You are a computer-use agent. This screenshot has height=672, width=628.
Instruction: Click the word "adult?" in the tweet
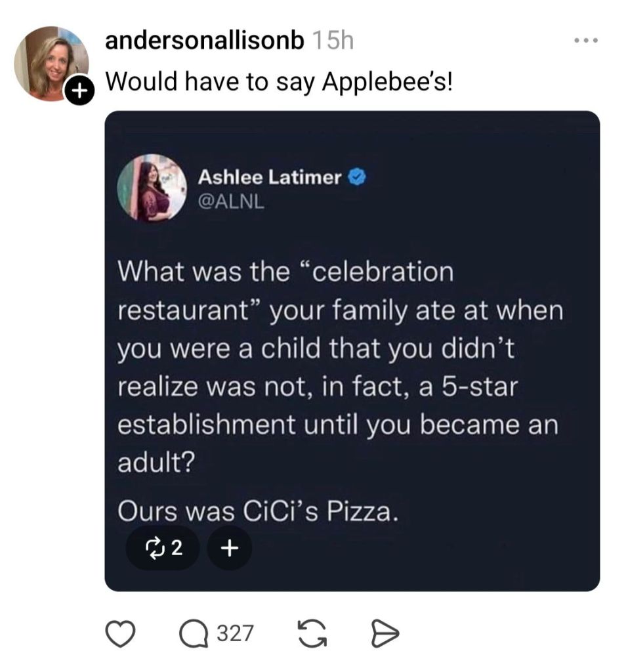click(155, 463)
